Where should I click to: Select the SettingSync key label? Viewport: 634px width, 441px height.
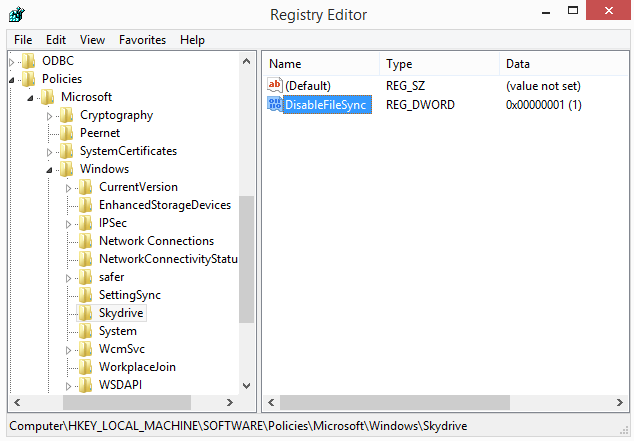tap(130, 295)
